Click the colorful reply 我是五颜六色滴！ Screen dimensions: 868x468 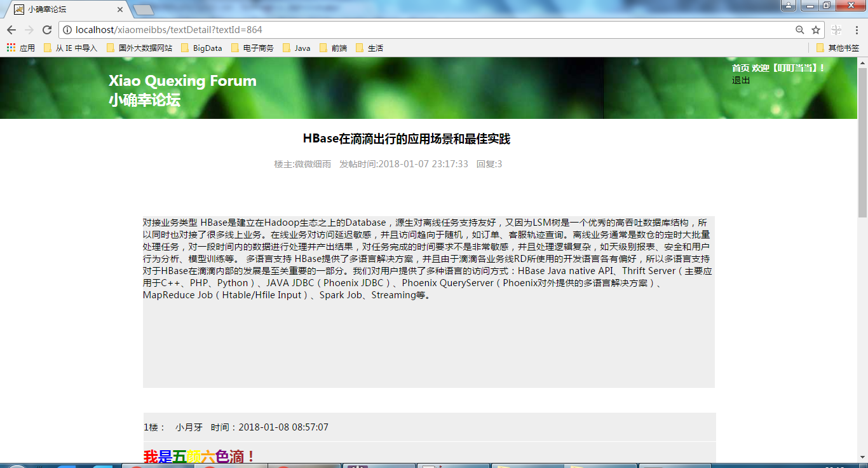coord(200,457)
